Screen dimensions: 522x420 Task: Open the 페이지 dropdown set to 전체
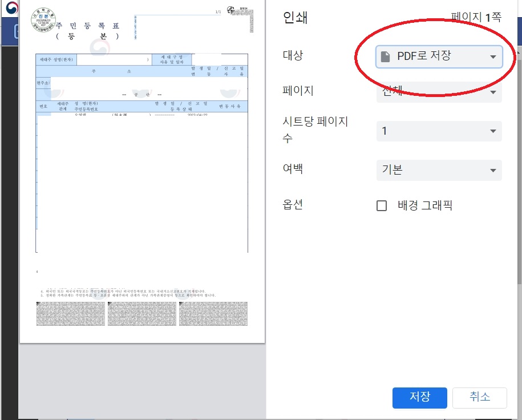[439, 92]
